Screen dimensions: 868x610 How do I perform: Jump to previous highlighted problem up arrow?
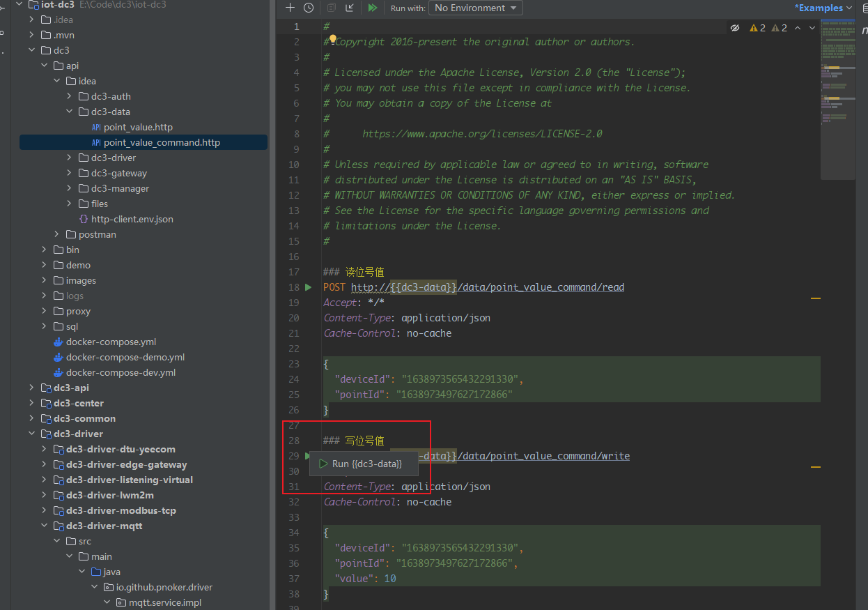(798, 28)
